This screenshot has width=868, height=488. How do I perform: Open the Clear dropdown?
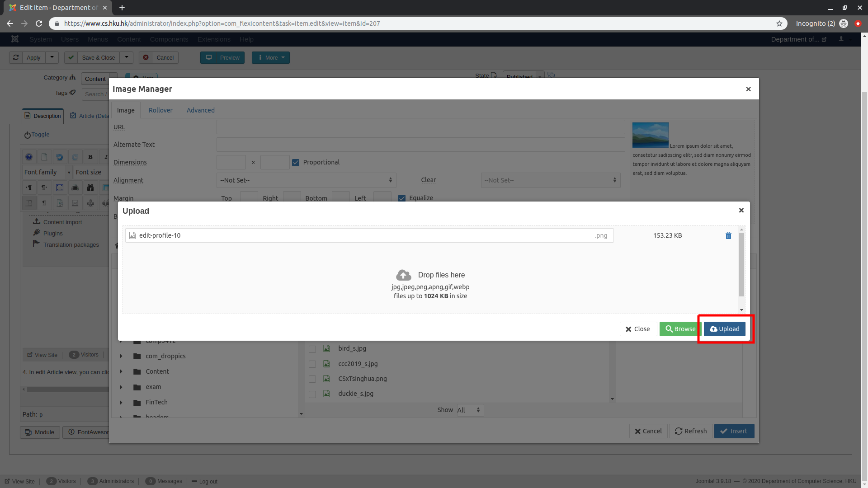pyautogui.click(x=550, y=180)
